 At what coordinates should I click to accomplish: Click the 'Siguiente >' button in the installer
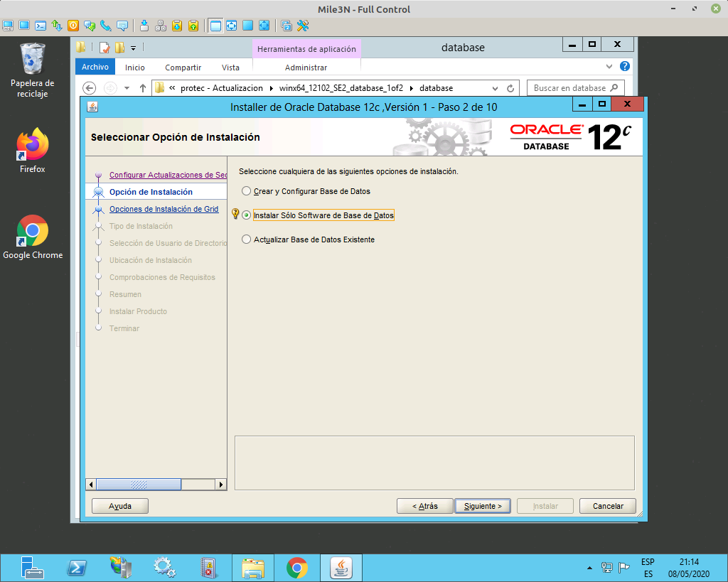click(x=482, y=505)
